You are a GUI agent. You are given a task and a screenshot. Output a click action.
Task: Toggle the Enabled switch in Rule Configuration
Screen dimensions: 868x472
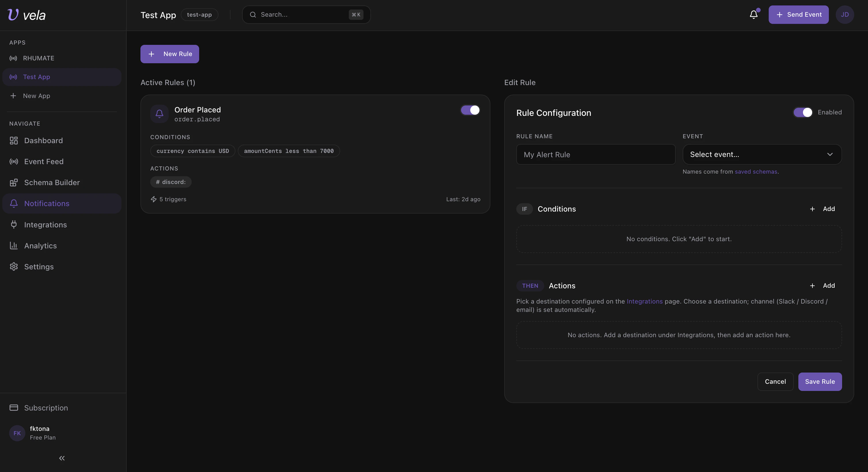pos(803,112)
